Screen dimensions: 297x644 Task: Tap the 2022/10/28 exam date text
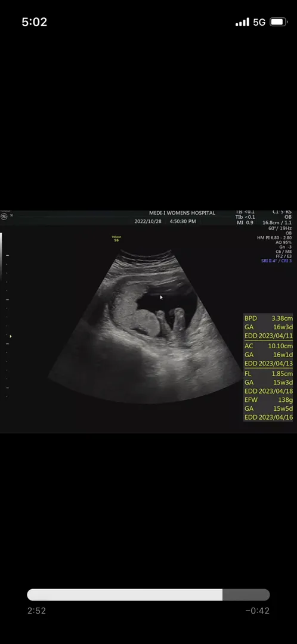[x=148, y=221]
